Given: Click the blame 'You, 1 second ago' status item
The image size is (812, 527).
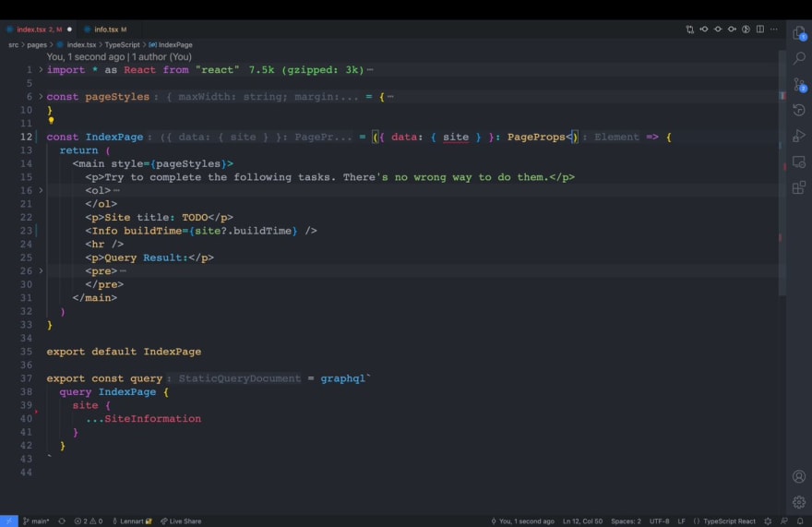Looking at the screenshot, I should [x=522, y=521].
